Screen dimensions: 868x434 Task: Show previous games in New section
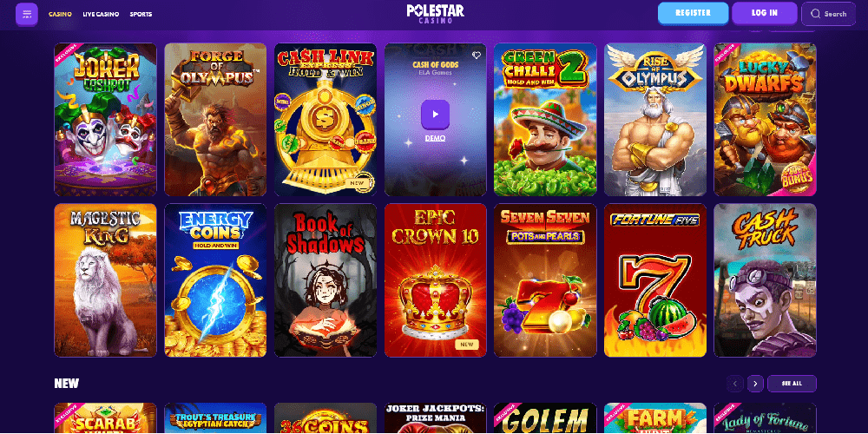[x=735, y=383]
